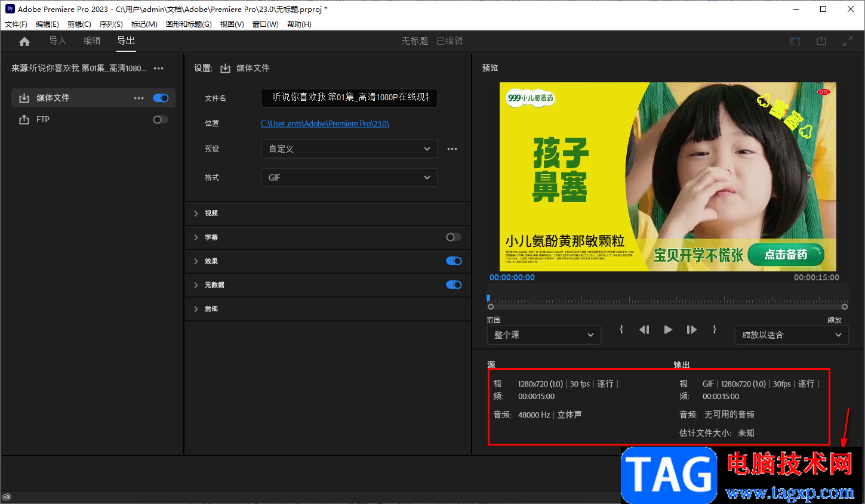Image resolution: width=865 pixels, height=504 pixels.
Task: Open the output location path link
Action: pos(325,123)
